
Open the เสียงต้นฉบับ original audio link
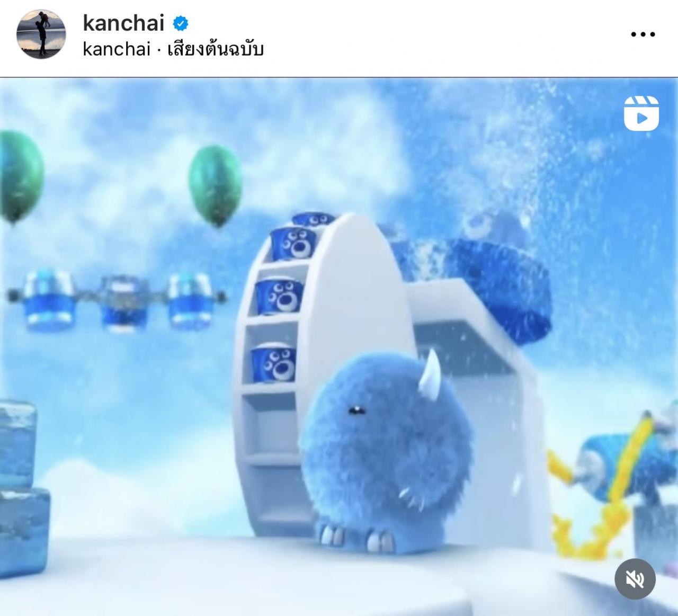215,49
